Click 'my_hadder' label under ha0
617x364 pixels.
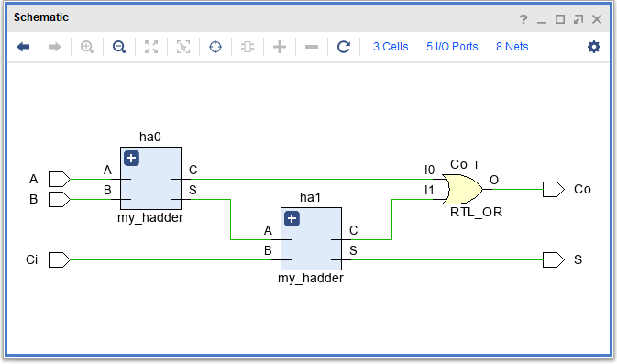150,217
